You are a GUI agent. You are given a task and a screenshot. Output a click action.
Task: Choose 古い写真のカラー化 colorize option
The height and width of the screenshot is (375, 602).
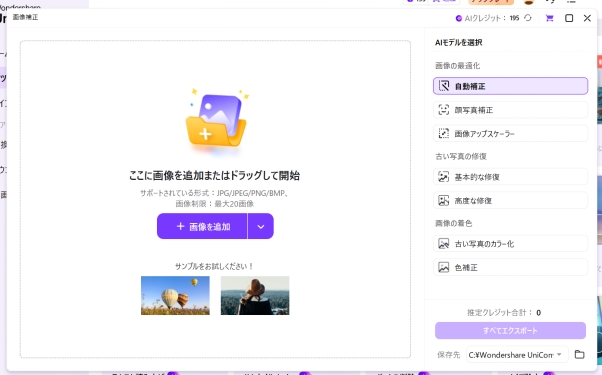point(510,244)
